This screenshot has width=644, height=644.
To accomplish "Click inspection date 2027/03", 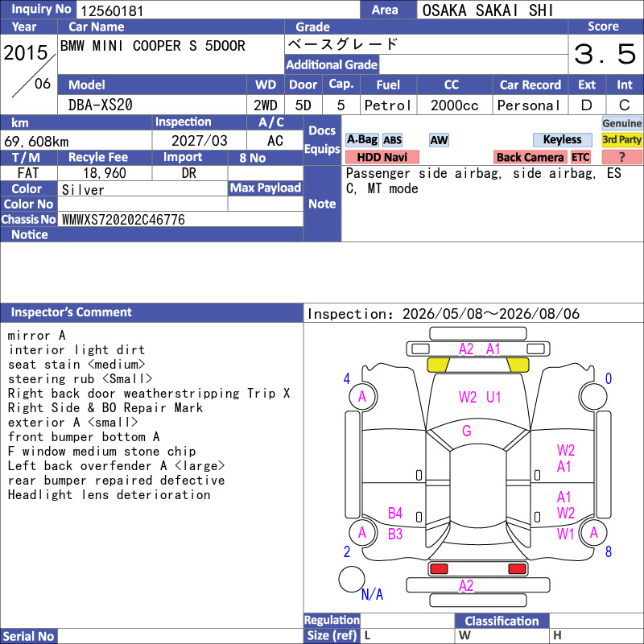I will click(x=199, y=141).
